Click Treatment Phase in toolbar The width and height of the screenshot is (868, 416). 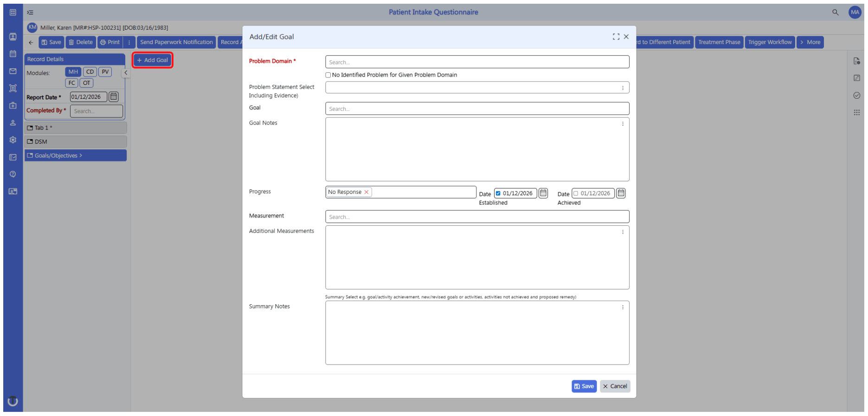point(719,42)
